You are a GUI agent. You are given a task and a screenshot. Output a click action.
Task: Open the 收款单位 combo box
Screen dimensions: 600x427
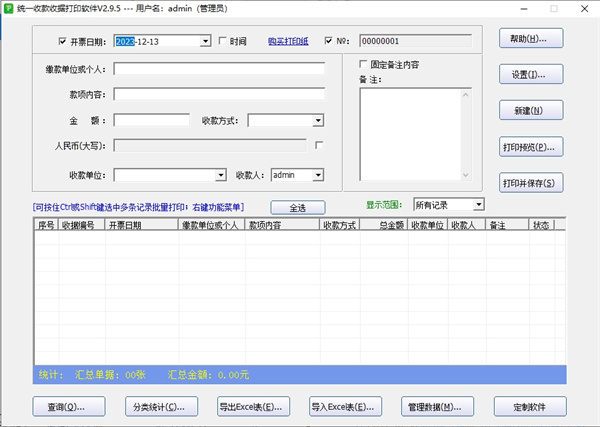tap(218, 175)
